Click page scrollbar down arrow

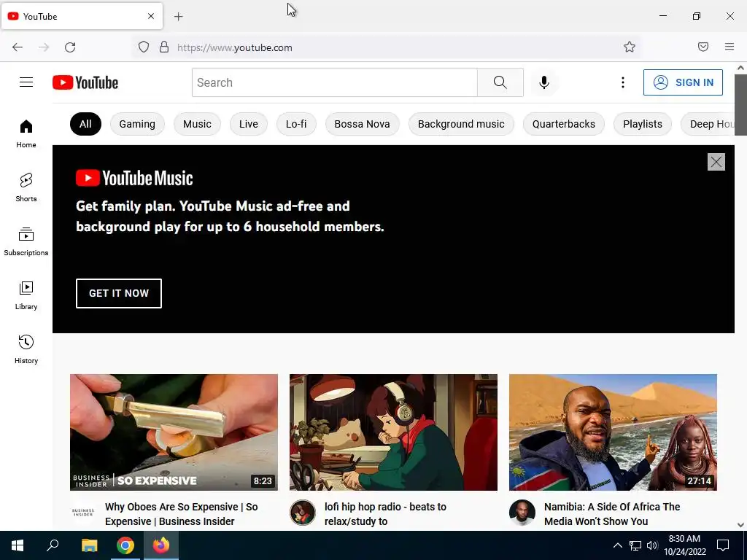tap(741, 525)
